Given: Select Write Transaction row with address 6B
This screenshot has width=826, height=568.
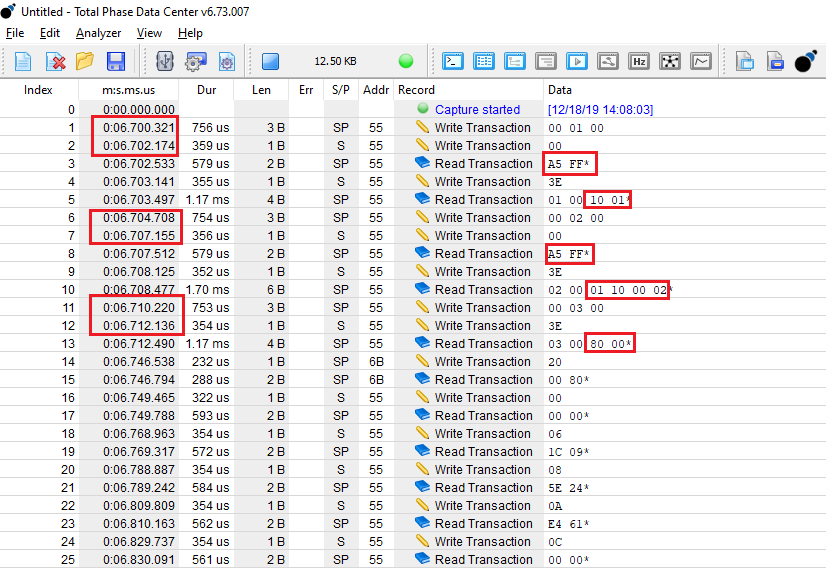Looking at the screenshot, I should (x=413, y=361).
